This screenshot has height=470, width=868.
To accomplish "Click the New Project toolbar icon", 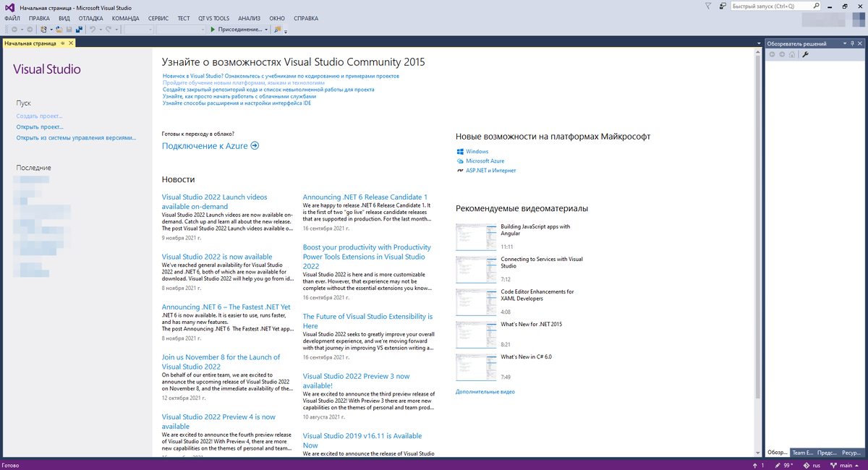I will click(x=43, y=30).
